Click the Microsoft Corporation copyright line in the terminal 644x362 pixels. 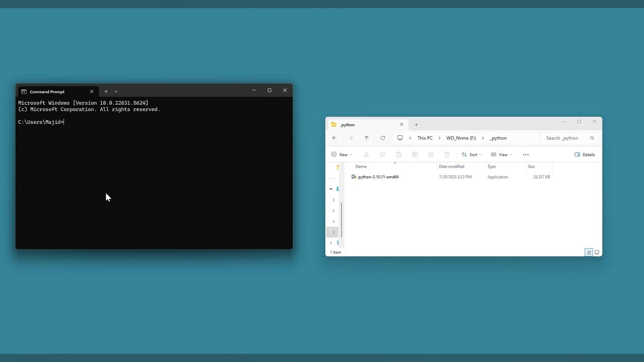(89, 109)
